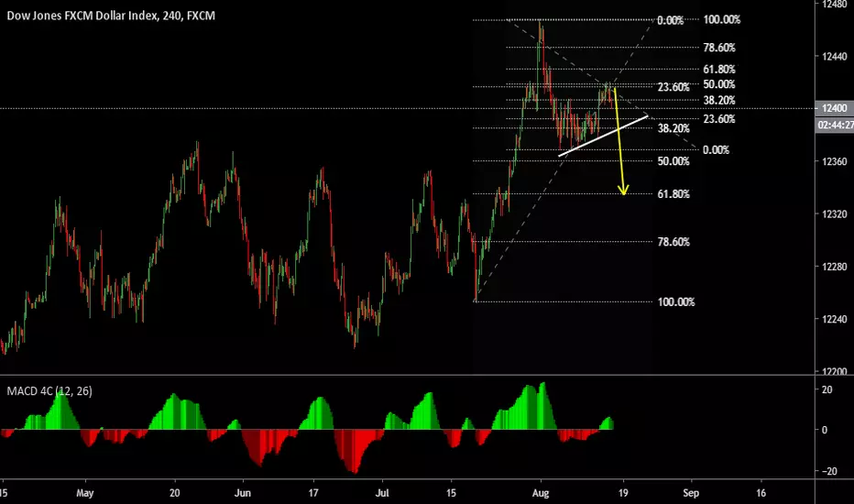The width and height of the screenshot is (854, 504).
Task: Click the 78.60% label just below the top 100.00%
Action: coord(719,48)
